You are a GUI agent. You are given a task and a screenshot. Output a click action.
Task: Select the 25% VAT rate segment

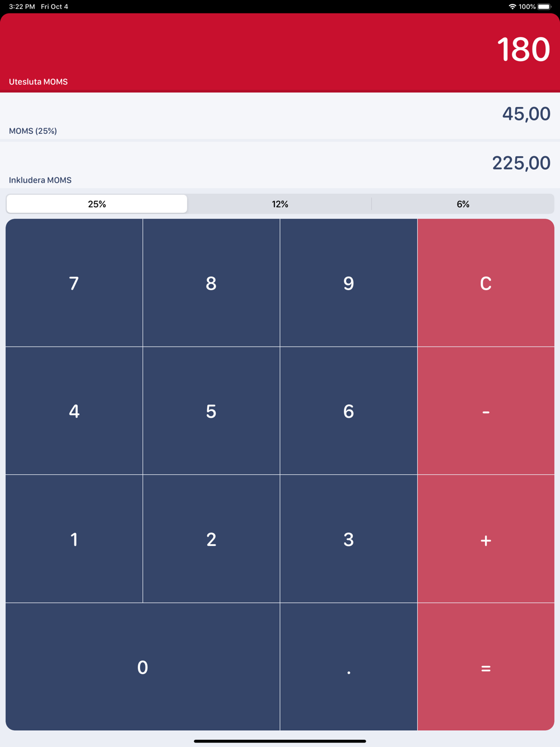(97, 204)
